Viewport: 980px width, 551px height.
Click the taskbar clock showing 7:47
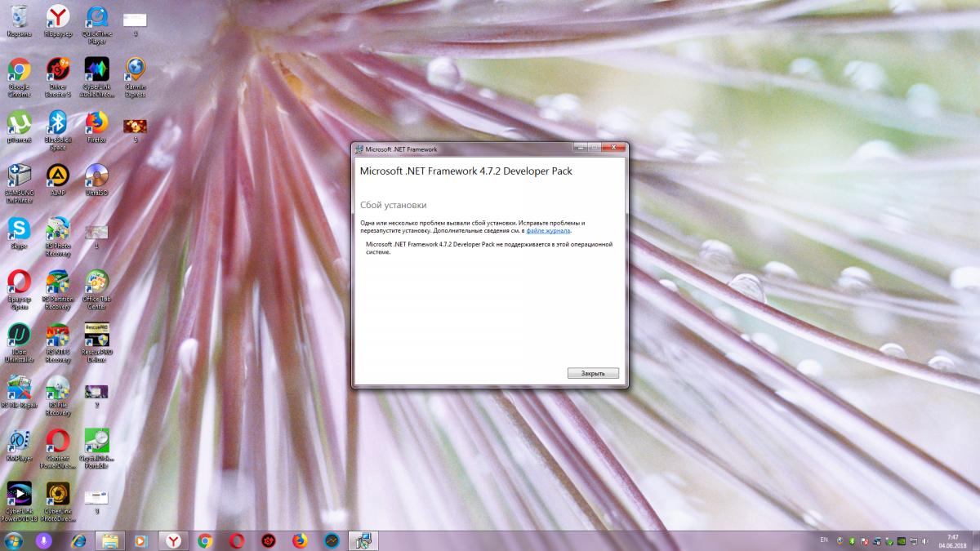coord(952,540)
